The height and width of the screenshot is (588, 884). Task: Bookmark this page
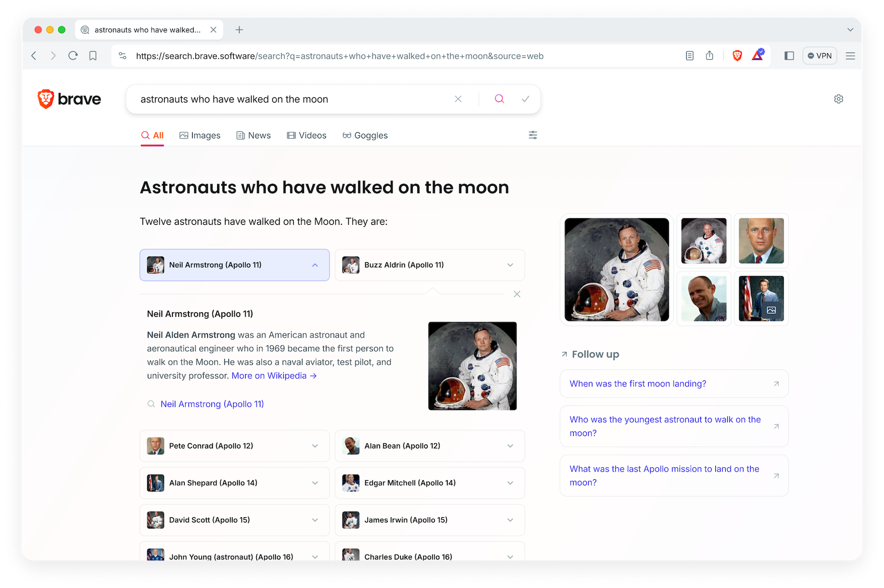(93, 56)
